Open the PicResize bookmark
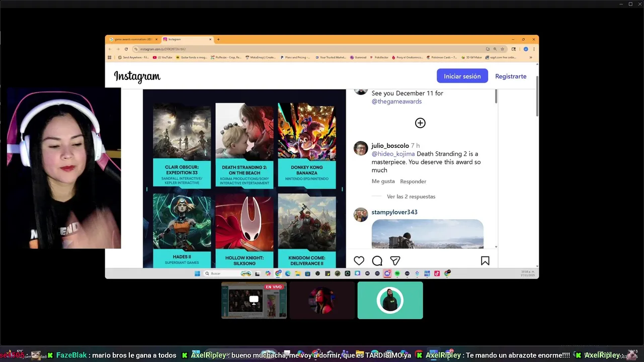This screenshot has width=644, height=362. 226,57
